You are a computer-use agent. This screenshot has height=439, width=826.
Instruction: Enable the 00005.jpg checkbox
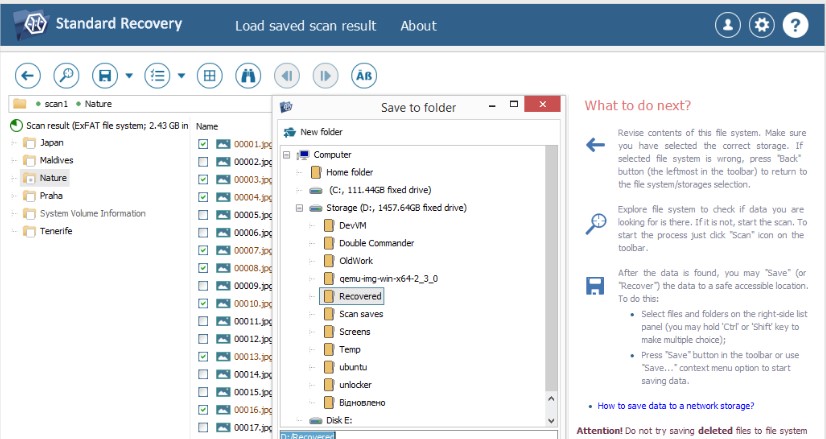[204, 215]
